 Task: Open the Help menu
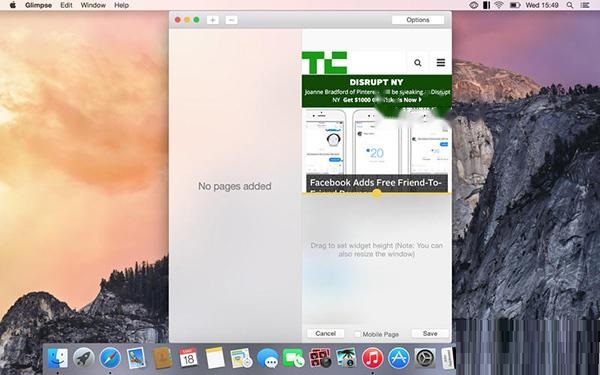point(121,5)
